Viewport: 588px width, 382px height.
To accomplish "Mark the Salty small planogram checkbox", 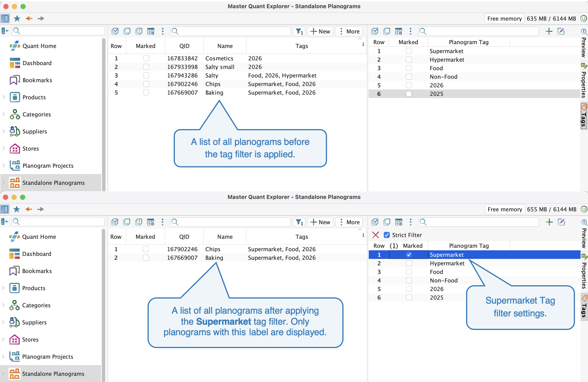I will (x=146, y=67).
